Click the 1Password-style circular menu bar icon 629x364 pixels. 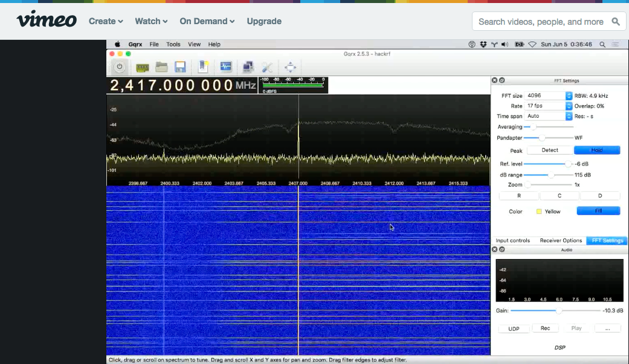(x=472, y=45)
